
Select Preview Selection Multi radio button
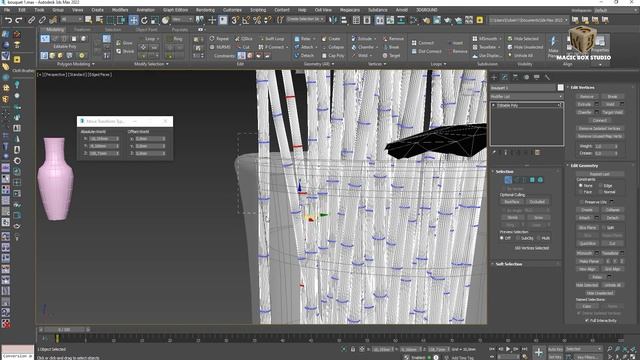[538, 238]
